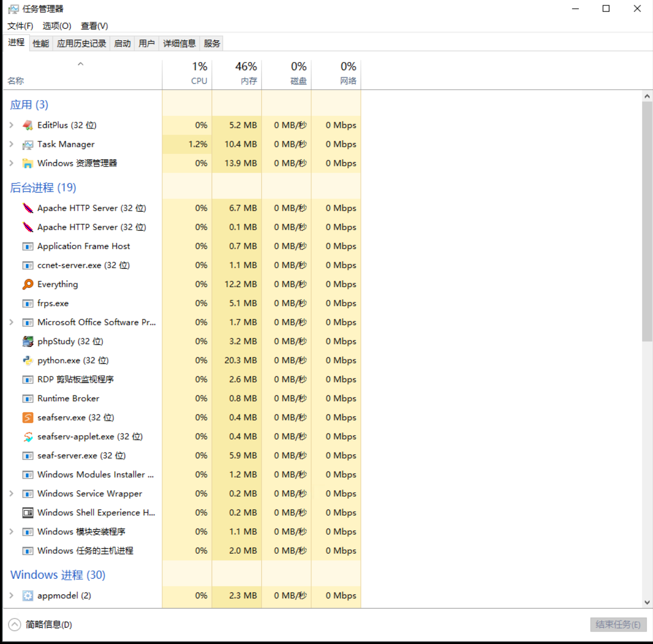Expand the appmodel process group
Screen dimensions: 653x644
click(x=11, y=596)
